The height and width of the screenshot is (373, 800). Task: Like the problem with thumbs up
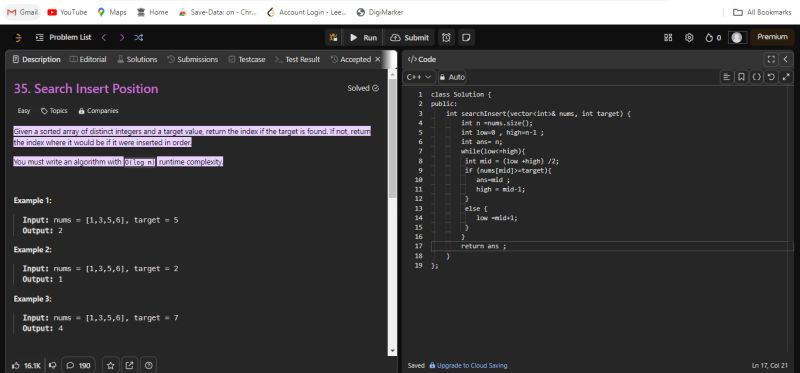coord(26,365)
